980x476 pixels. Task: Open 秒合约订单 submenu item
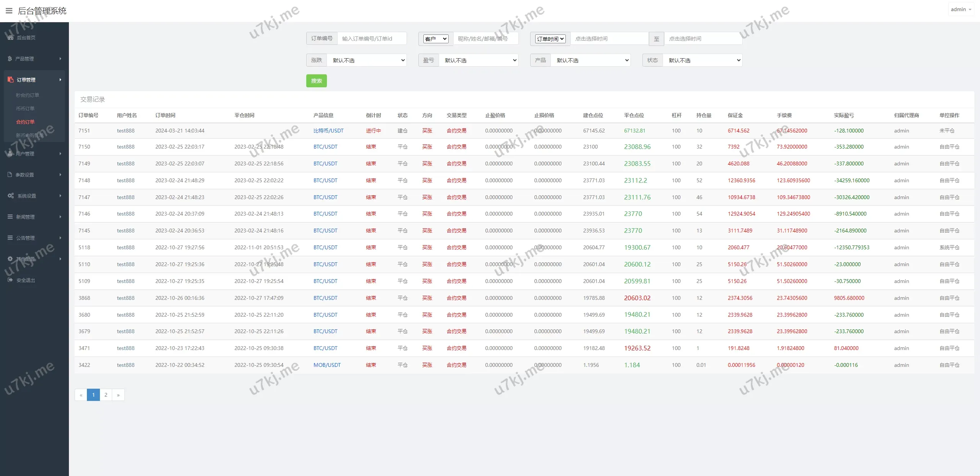[28, 95]
